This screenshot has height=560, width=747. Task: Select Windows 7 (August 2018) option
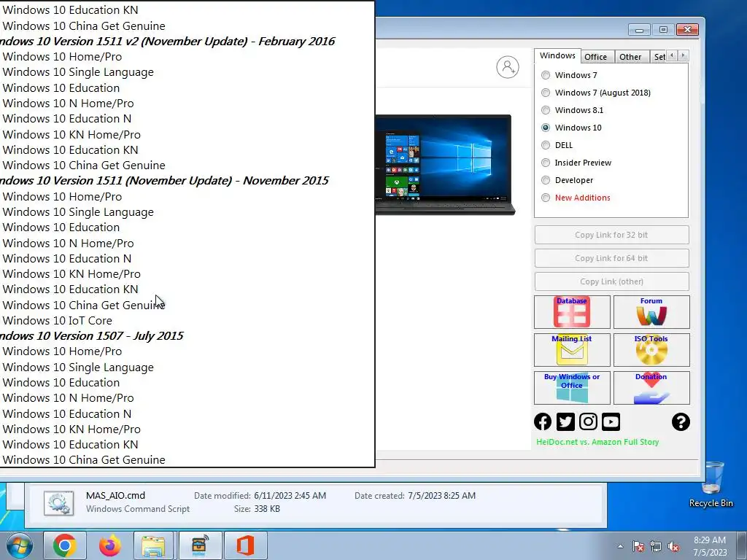(546, 93)
